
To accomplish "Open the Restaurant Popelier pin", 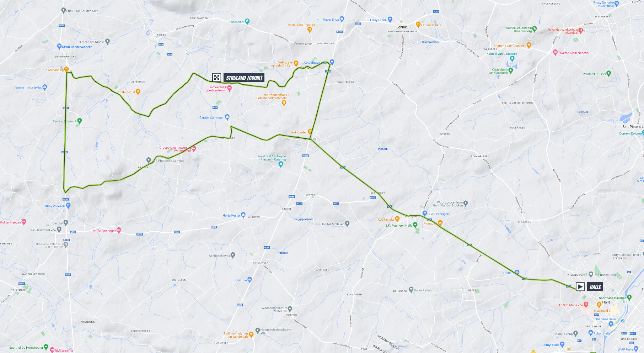I will [x=310, y=30].
